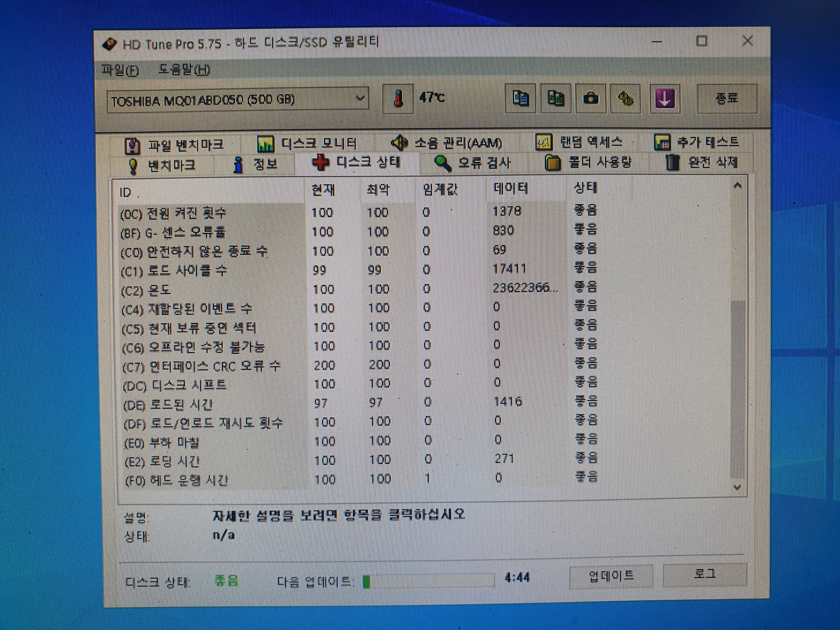Click the ID column header
Screen dimensions: 840x630
click(x=210, y=192)
